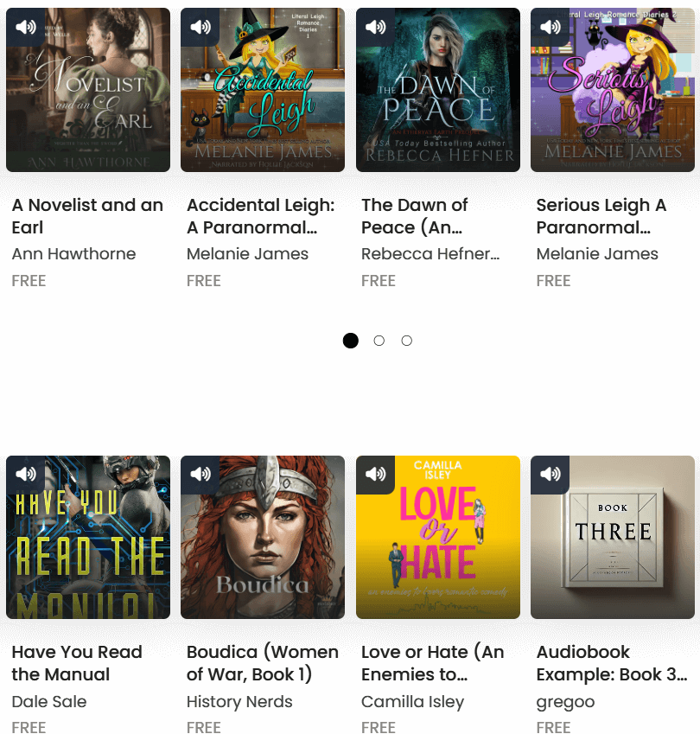Viewport: 700px width, 734px height.
Task: Click author Melanie James under Accidental Leigh
Action: [x=247, y=253]
